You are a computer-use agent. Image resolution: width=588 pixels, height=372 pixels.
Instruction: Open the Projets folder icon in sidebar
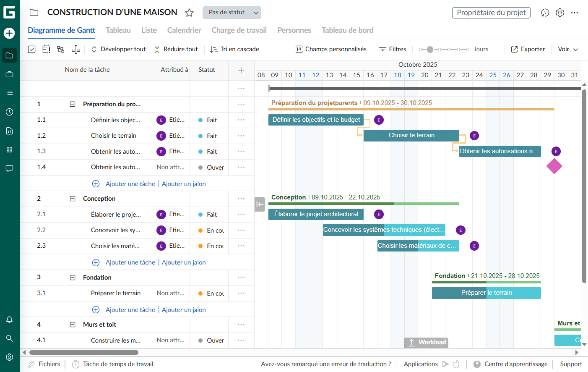point(9,55)
